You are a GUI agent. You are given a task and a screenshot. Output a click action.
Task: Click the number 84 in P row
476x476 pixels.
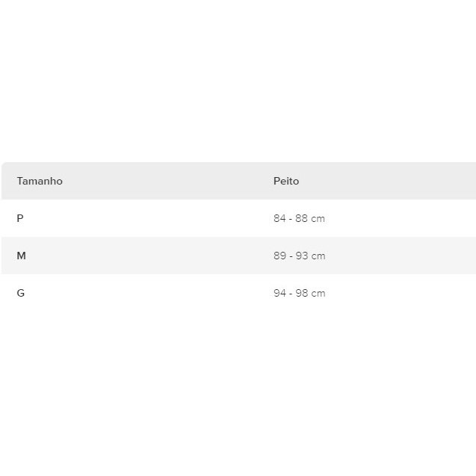tap(279, 218)
